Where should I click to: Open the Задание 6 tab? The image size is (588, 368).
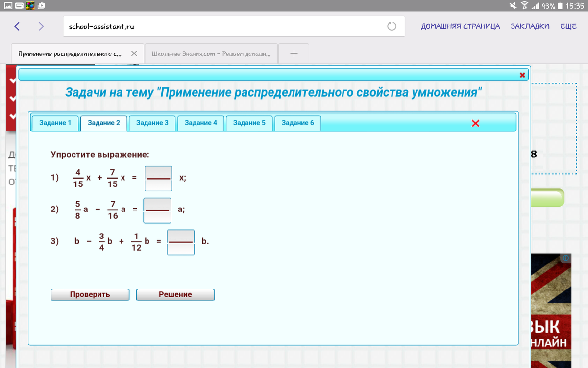click(x=297, y=123)
